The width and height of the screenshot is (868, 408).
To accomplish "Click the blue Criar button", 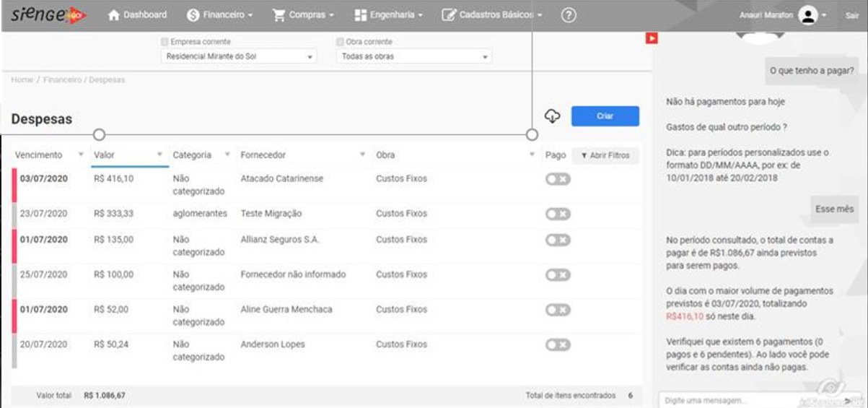I will (x=605, y=116).
